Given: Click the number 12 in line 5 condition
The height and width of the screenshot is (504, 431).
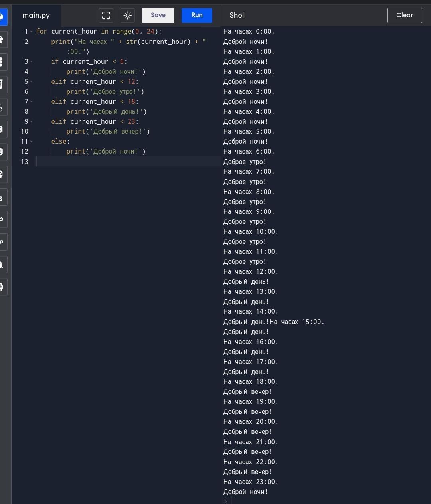Looking at the screenshot, I should coord(131,81).
